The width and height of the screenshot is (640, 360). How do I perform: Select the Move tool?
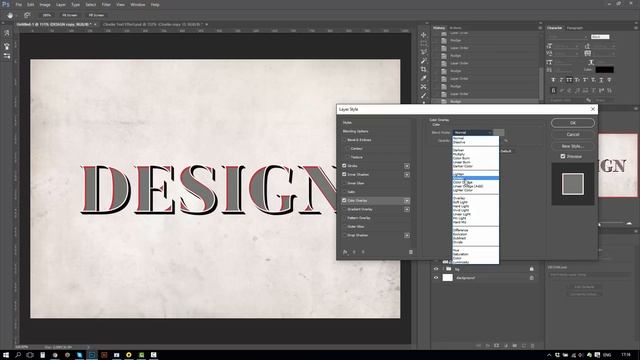pos(424,35)
